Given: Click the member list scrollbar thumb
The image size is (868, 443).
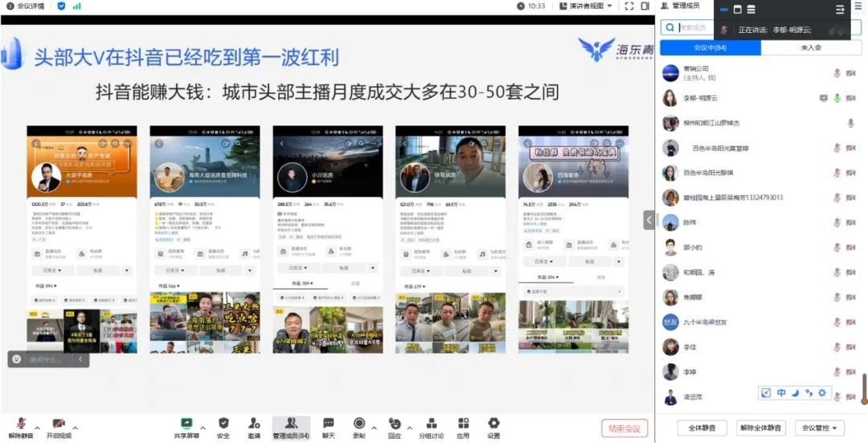Looking at the screenshot, I should pyautogui.click(x=863, y=389).
